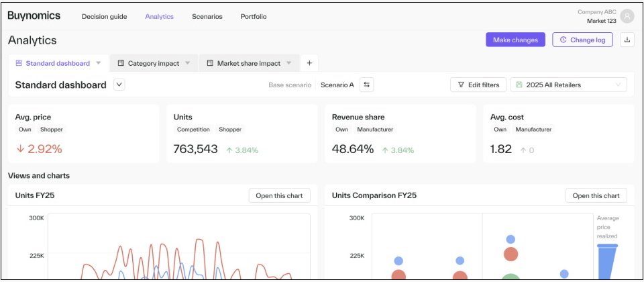The width and height of the screenshot is (644, 282).
Task: Click the Market share impact table icon
Action: coord(210,63)
